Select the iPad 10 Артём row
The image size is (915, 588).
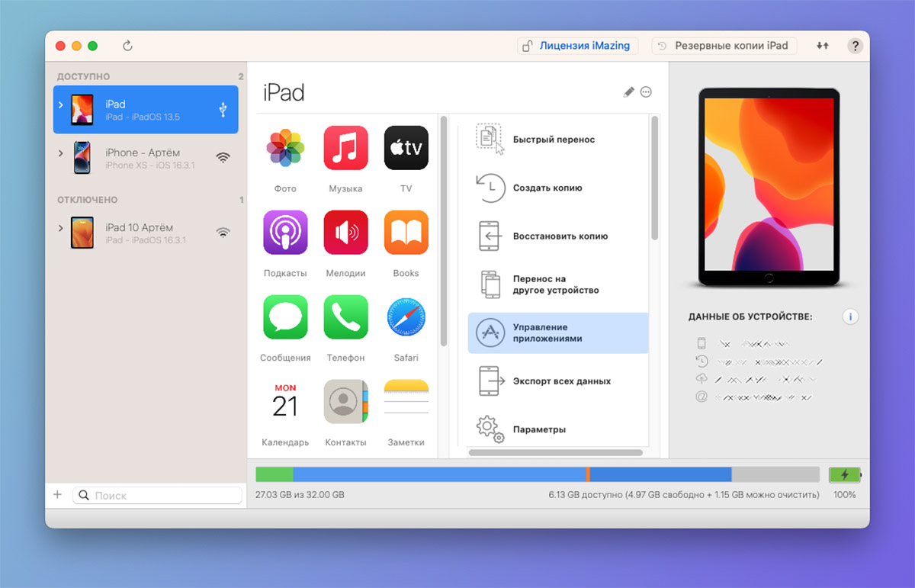pyautogui.click(x=146, y=233)
